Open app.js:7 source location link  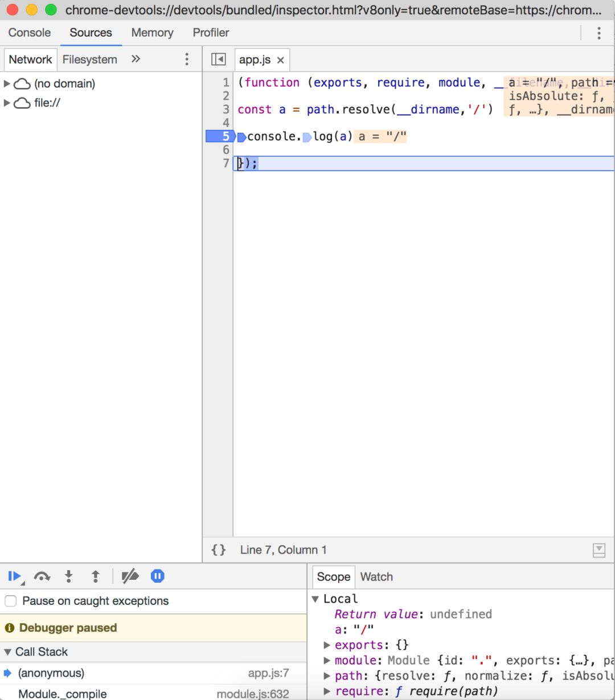(268, 673)
